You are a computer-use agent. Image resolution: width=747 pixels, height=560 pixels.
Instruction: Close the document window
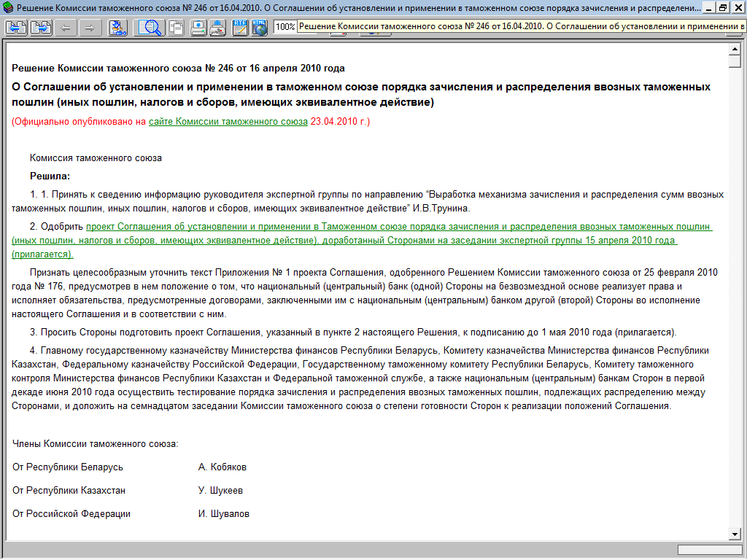pyautogui.click(x=738, y=7)
